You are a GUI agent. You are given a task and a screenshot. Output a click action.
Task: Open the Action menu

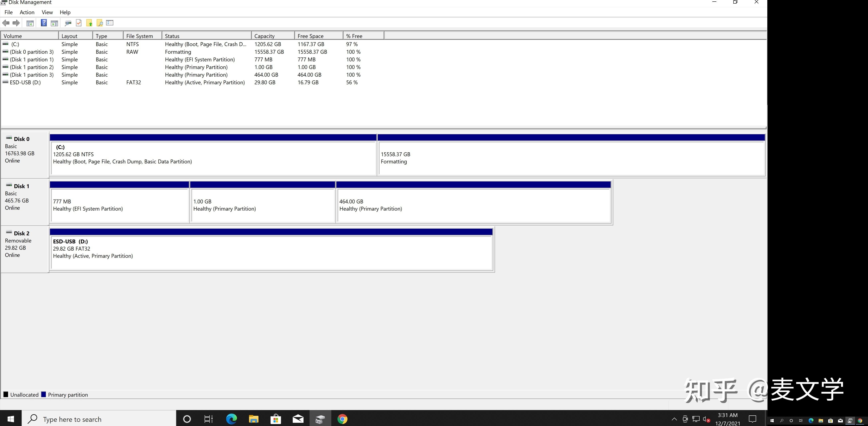click(27, 12)
